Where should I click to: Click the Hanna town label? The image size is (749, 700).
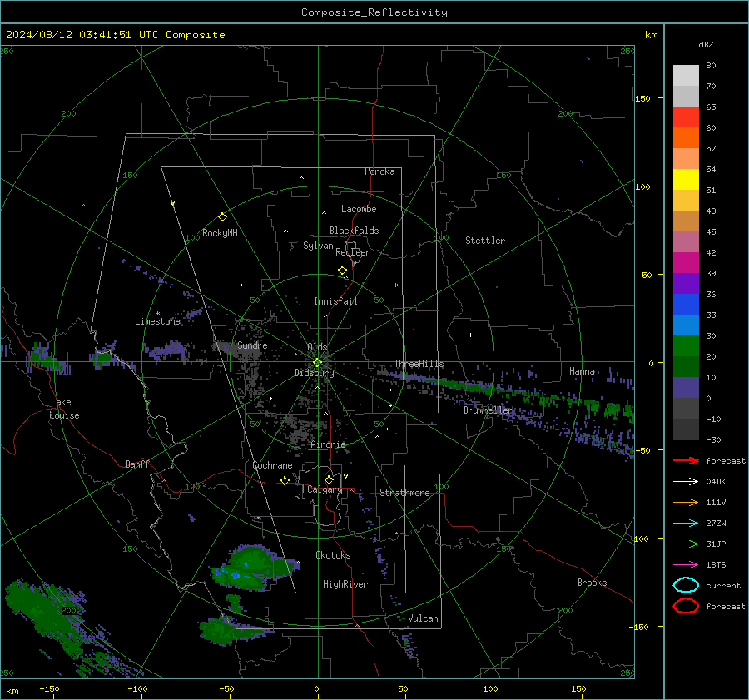[582, 371]
